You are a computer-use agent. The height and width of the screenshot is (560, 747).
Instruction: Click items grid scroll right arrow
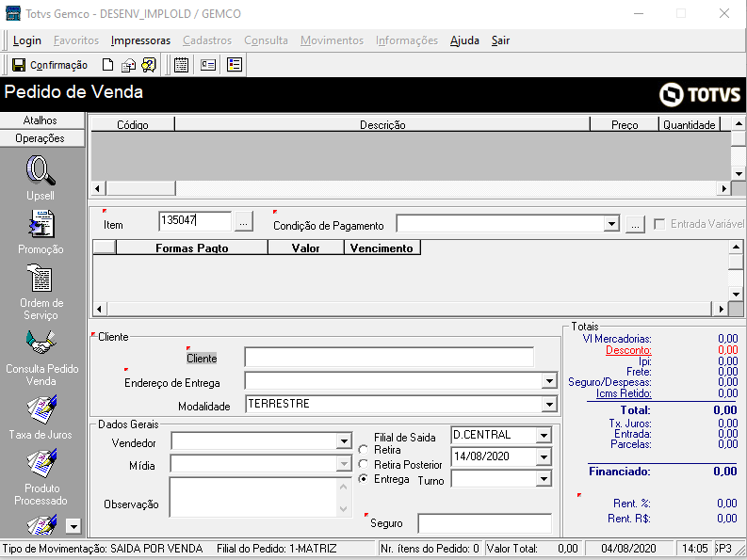click(723, 188)
